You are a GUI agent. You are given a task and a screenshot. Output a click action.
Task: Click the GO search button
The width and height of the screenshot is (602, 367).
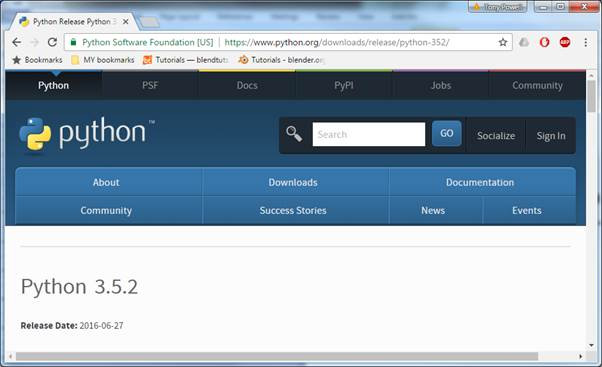[x=447, y=133]
